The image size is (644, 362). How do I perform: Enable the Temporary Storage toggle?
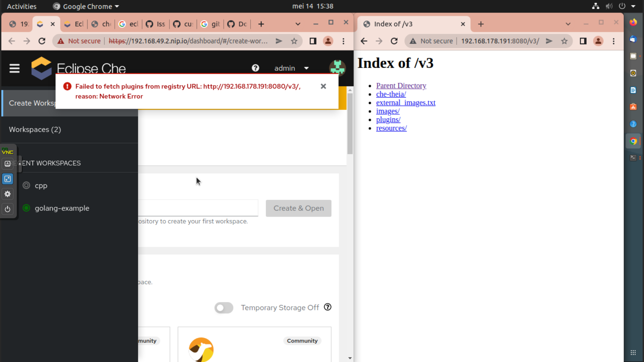[x=223, y=308]
